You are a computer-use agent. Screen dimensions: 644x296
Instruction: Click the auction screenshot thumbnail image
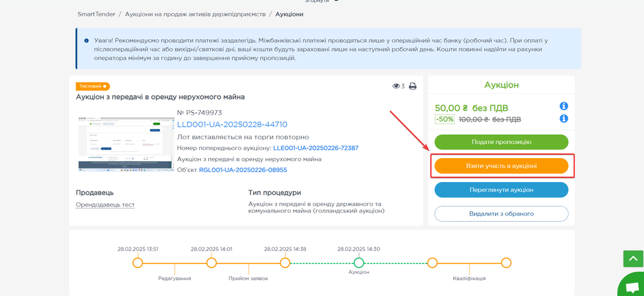(x=126, y=144)
